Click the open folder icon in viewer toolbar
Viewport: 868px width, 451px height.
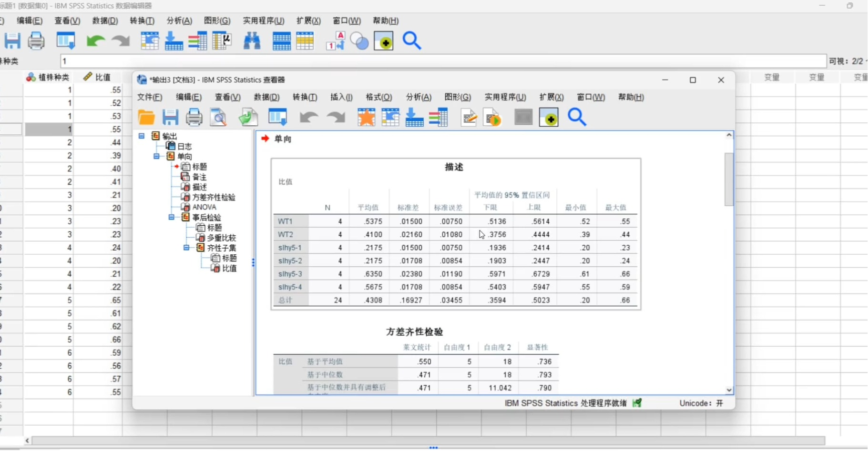coord(146,117)
